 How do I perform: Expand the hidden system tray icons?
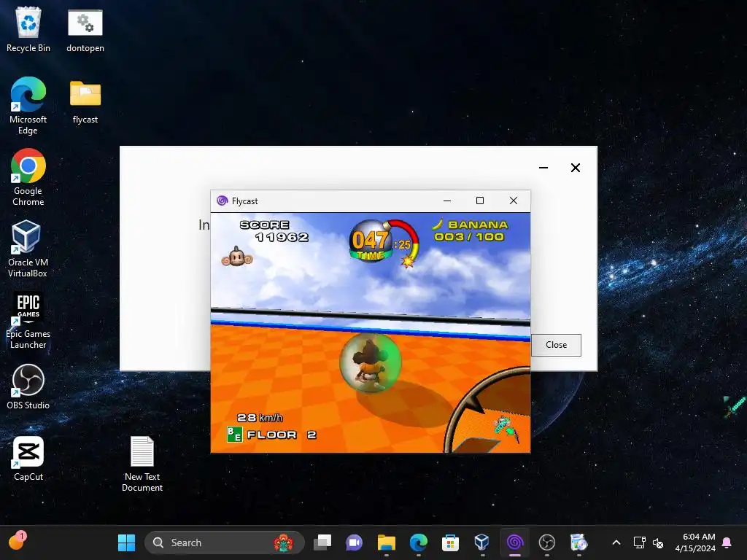click(x=616, y=542)
